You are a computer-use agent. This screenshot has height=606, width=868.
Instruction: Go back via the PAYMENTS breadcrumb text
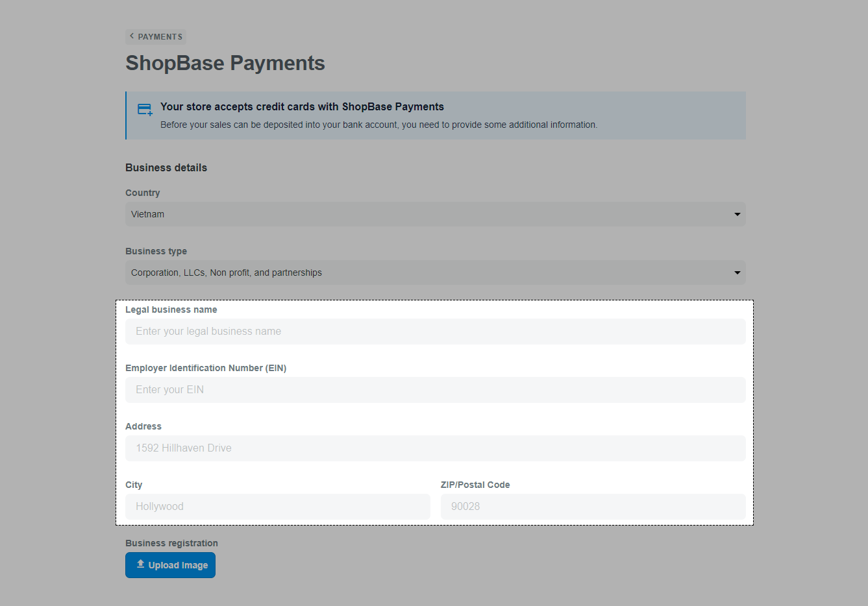[x=160, y=37]
